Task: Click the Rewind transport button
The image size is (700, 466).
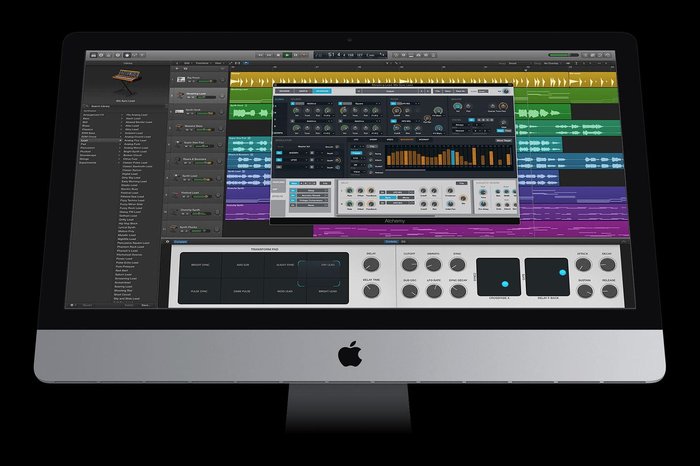Action: click(260, 55)
